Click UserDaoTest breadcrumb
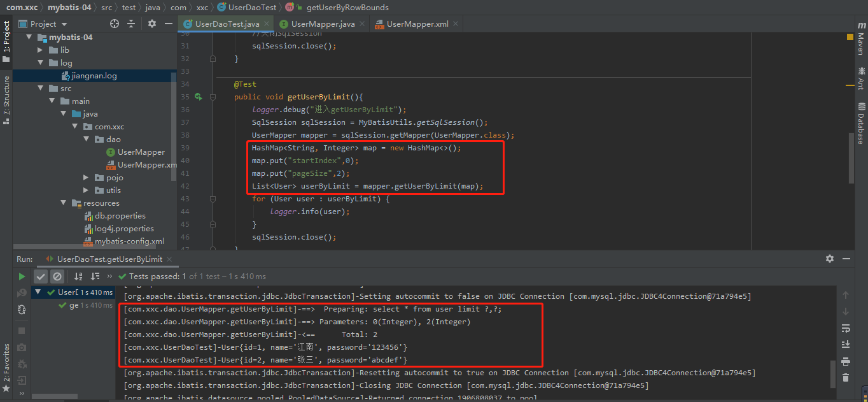This screenshot has width=868, height=402. [247, 7]
